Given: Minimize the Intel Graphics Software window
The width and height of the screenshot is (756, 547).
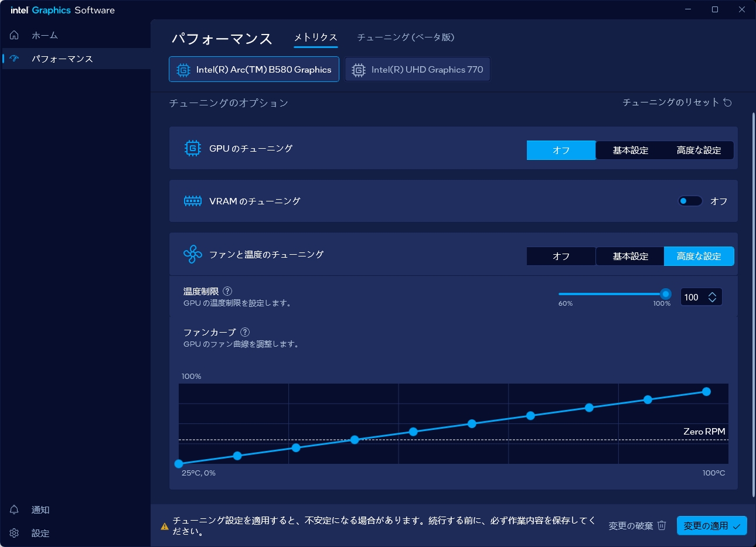Looking at the screenshot, I should (x=688, y=9).
